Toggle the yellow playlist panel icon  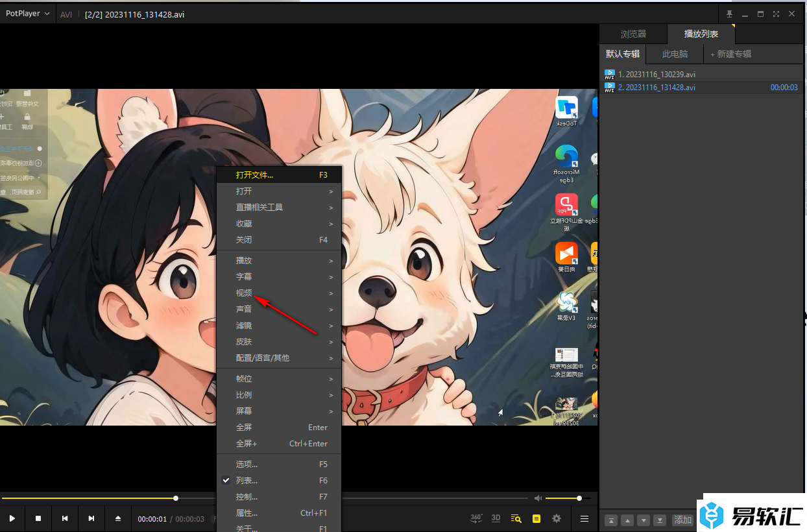[536, 518]
